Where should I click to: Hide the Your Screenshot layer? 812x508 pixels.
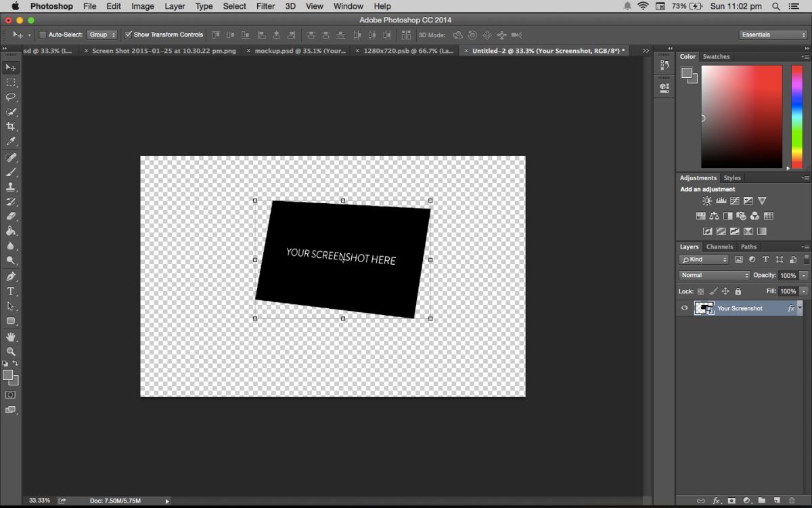click(x=684, y=308)
